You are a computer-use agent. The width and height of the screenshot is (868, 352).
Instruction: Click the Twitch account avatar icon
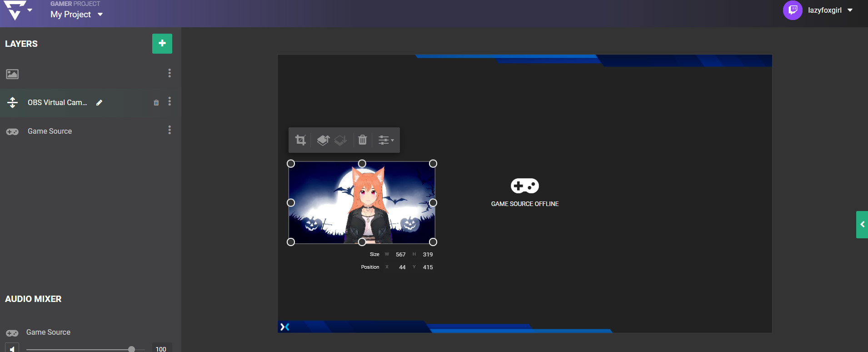tap(793, 10)
